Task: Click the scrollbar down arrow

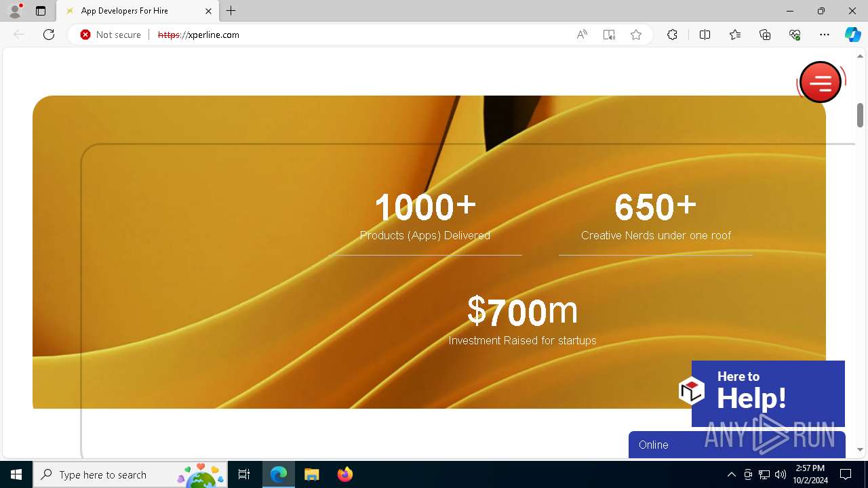Action: (860, 449)
